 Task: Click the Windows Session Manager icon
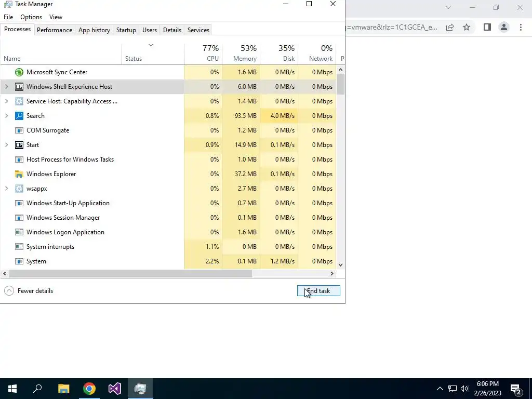[19, 218]
